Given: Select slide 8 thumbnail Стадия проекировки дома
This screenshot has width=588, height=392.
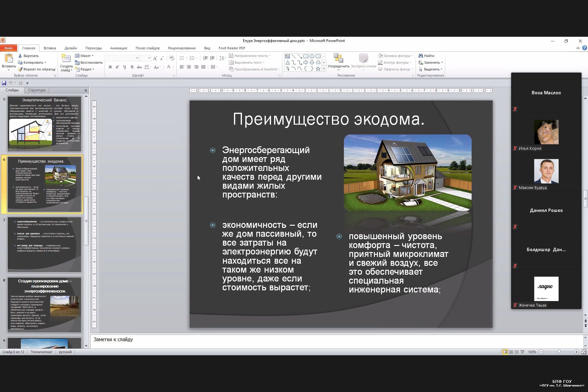Looking at the screenshot, I should click(44, 305).
